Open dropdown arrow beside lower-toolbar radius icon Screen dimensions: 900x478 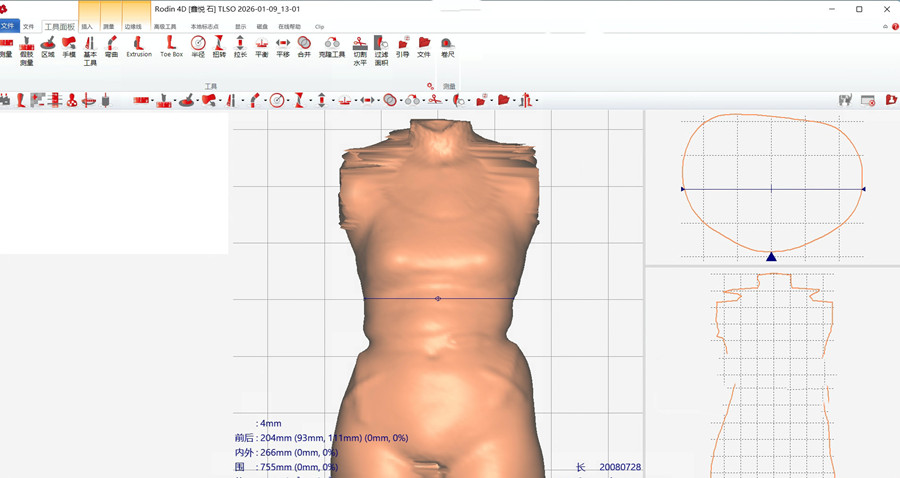click(x=288, y=100)
